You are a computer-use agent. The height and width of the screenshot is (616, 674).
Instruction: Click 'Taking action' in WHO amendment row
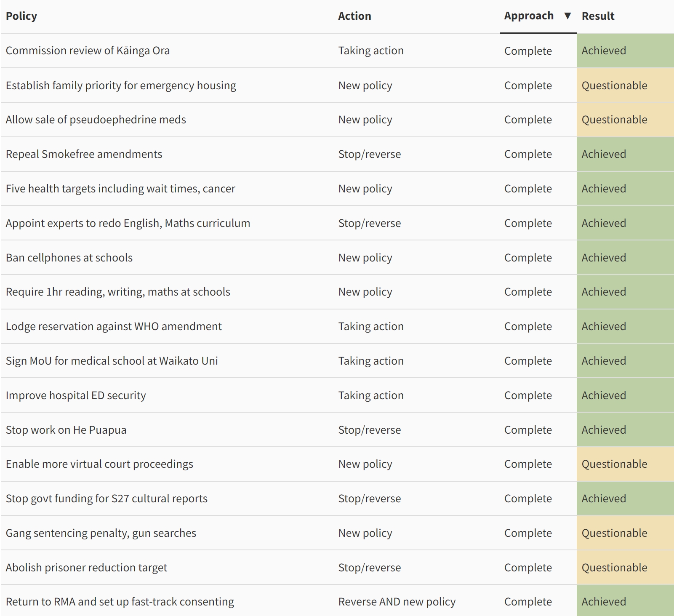371,326
